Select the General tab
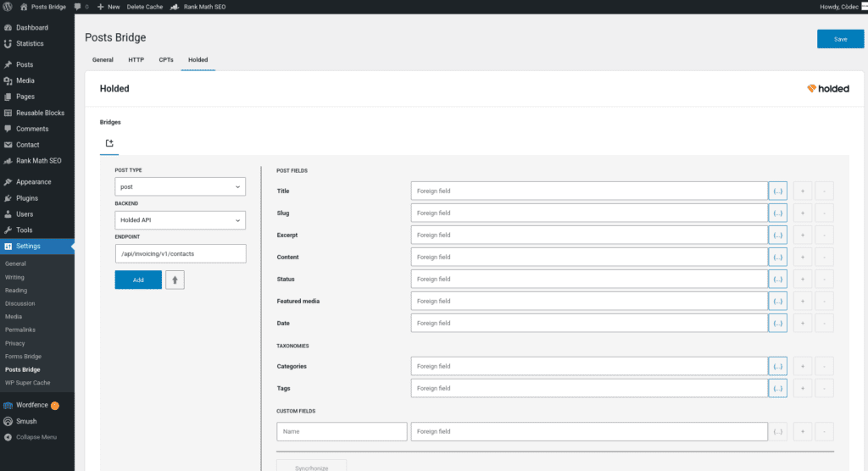 tap(103, 60)
